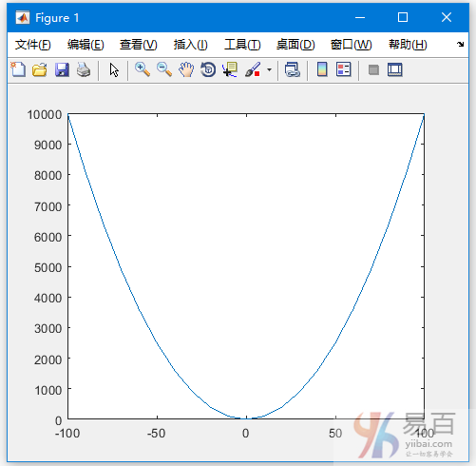Click the Link Plot icon
The image size is (476, 466).
coord(292,69)
